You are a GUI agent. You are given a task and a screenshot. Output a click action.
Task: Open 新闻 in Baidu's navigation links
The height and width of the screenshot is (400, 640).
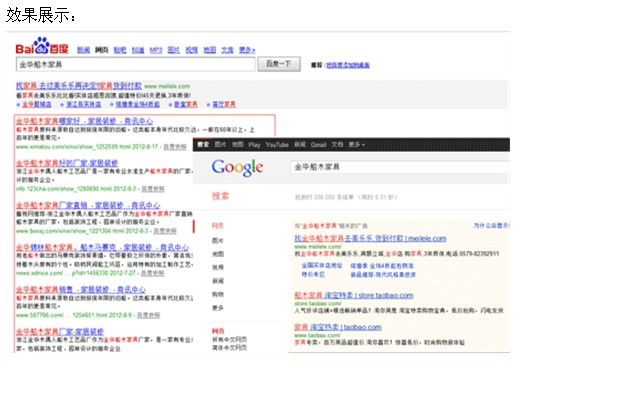(x=83, y=50)
